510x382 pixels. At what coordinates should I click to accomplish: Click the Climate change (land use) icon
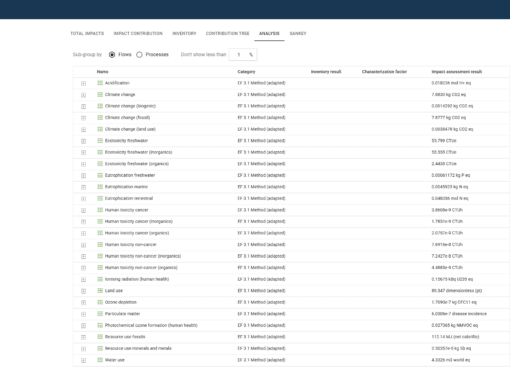tap(100, 129)
